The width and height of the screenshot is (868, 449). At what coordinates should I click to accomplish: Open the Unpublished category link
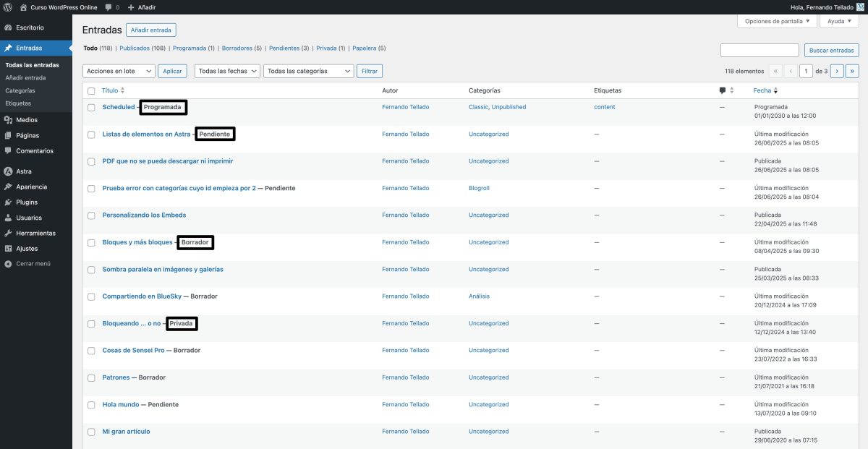click(x=509, y=107)
